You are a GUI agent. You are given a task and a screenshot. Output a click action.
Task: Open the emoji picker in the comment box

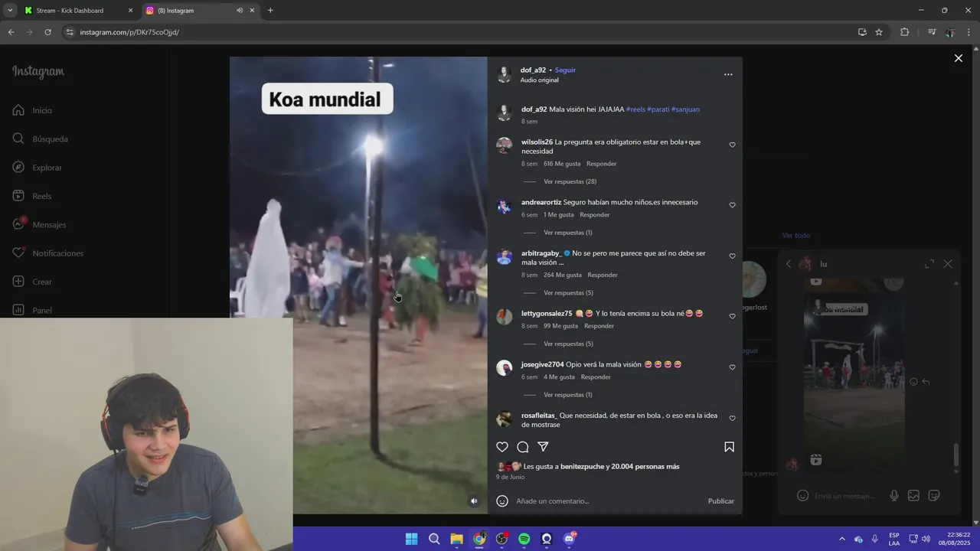click(502, 501)
